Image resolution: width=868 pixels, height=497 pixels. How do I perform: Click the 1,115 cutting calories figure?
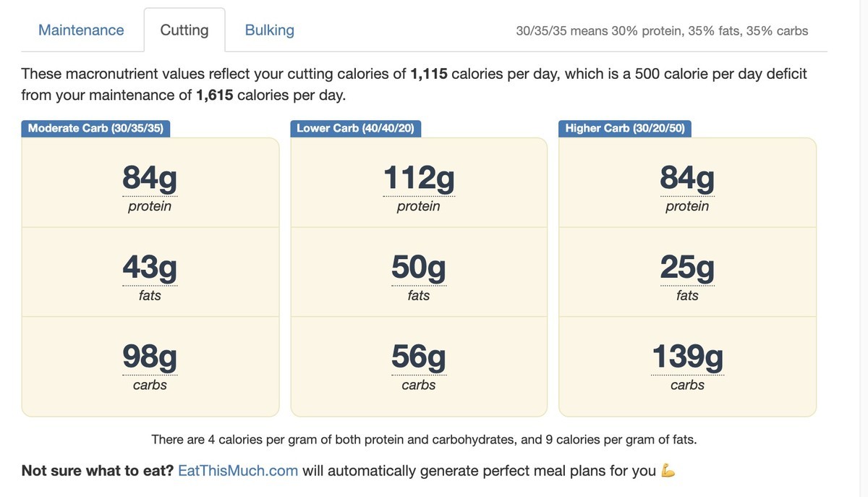point(429,74)
